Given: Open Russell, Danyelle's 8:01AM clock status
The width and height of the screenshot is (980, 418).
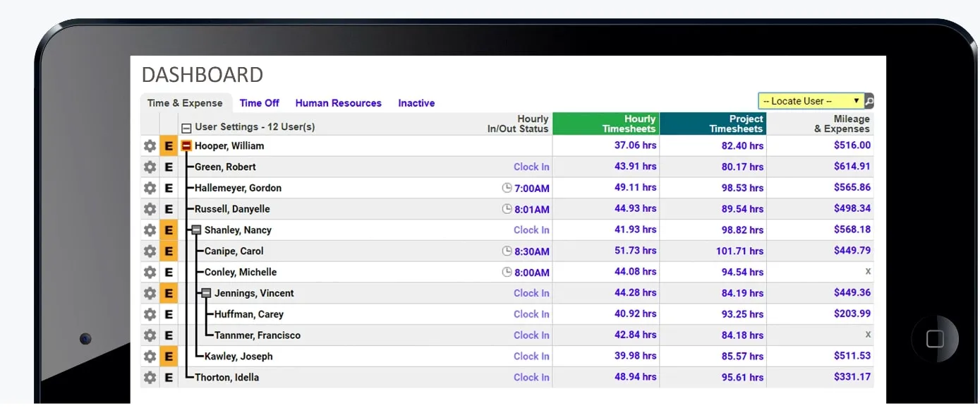Looking at the screenshot, I should coord(532,210).
